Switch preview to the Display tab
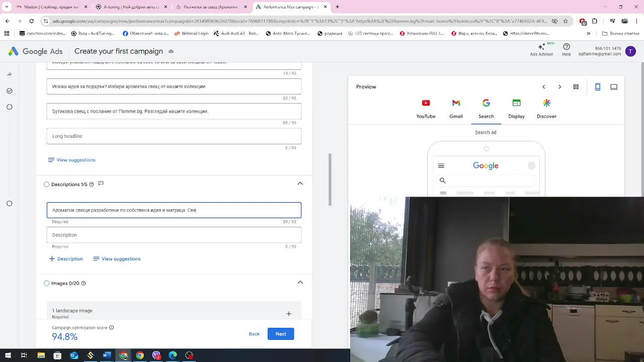Image resolution: width=644 pixels, height=362 pixels. coord(516,109)
